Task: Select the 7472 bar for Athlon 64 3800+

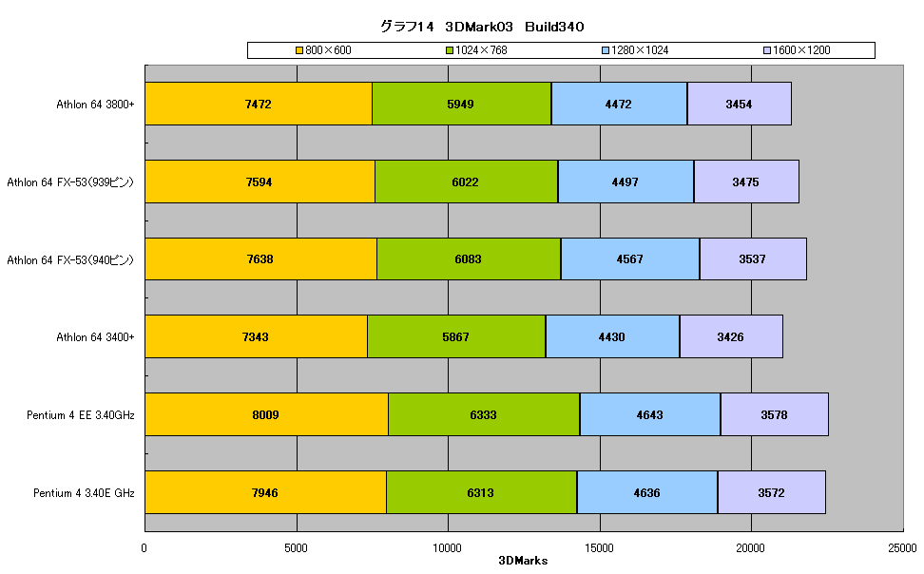Action: [259, 104]
